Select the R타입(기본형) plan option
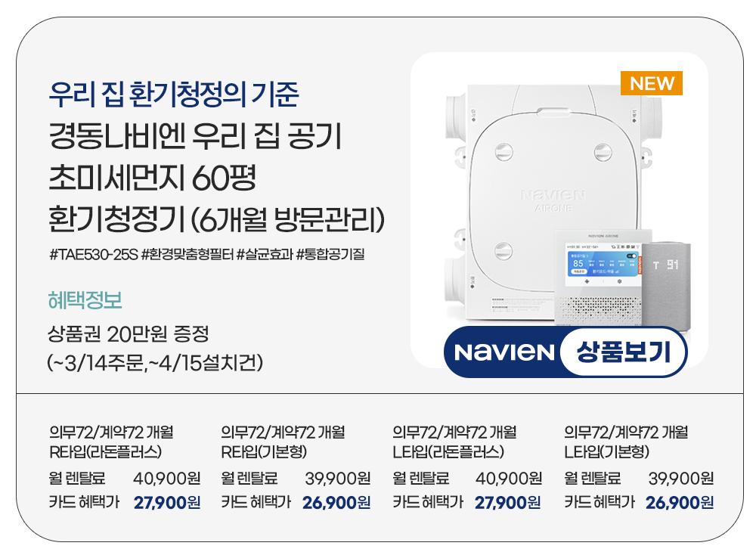Image resolution: width=756 pixels, height=555 pixels. point(264,452)
